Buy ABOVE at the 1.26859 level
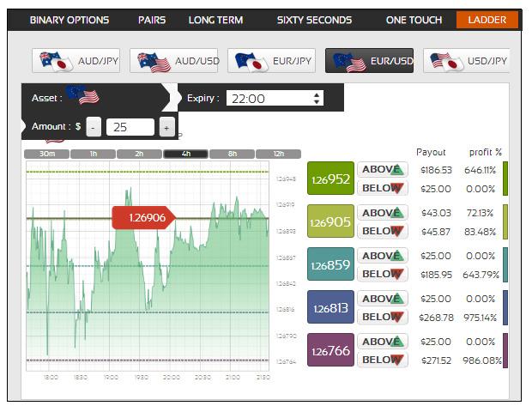This screenshot has height=412, width=532. [x=383, y=255]
